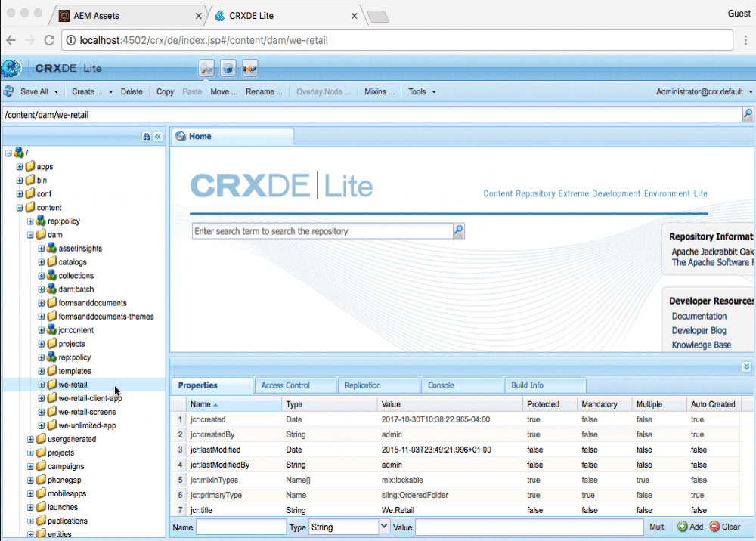
Task: Select the jcr:primaryType value sling:OrderedFolder
Action: click(414, 495)
